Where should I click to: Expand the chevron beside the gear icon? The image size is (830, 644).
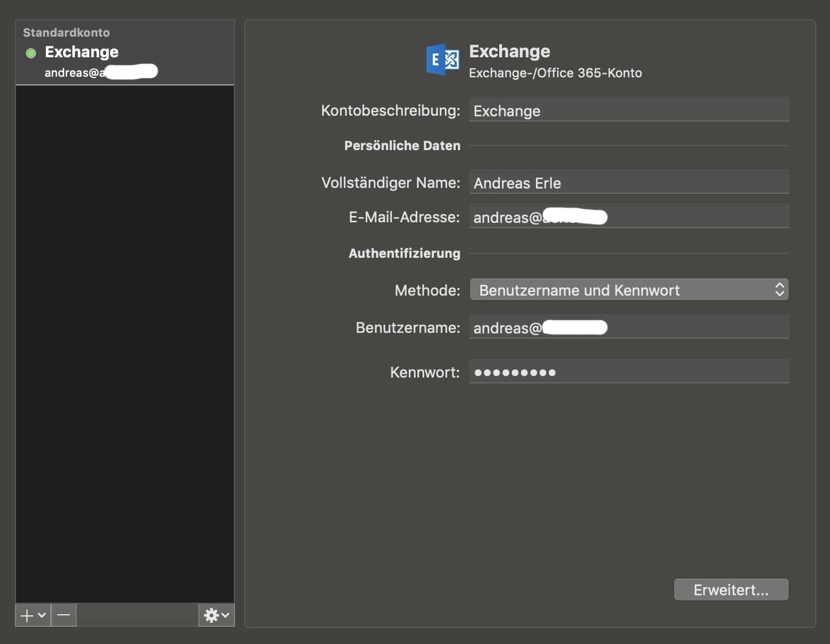click(225, 615)
